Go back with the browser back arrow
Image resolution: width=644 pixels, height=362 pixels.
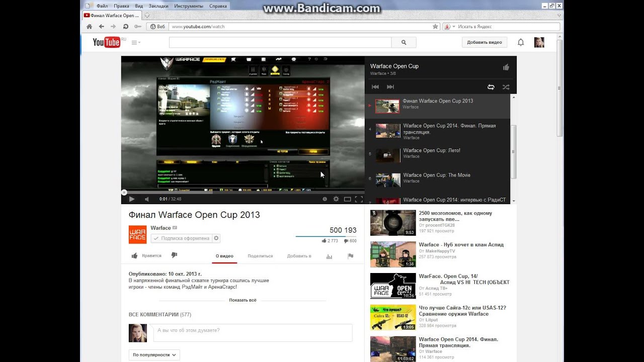click(101, 27)
